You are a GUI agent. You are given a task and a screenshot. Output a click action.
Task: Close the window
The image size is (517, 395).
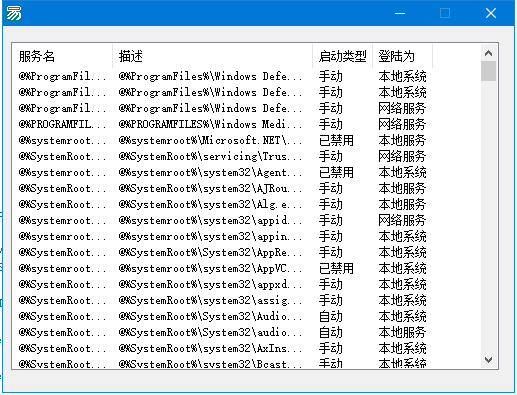[x=491, y=13]
